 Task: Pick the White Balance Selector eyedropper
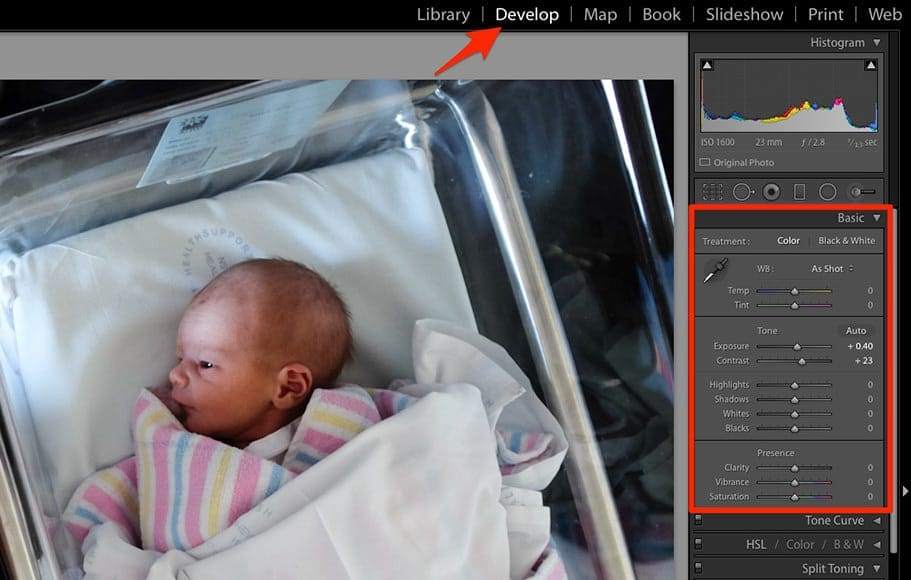click(x=716, y=271)
